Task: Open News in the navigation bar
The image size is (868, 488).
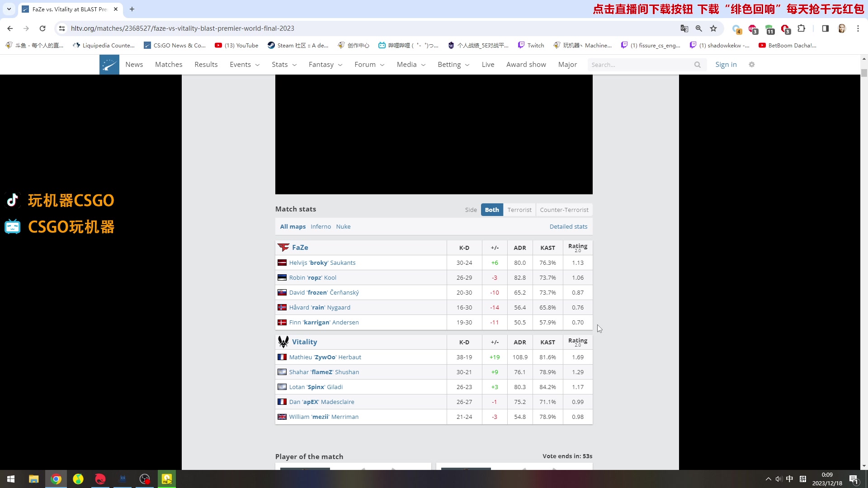Action: tap(134, 65)
